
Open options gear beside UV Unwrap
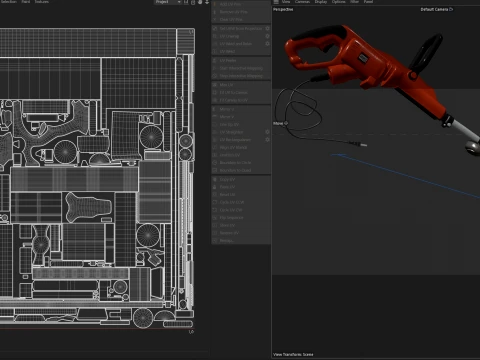[x=267, y=36]
